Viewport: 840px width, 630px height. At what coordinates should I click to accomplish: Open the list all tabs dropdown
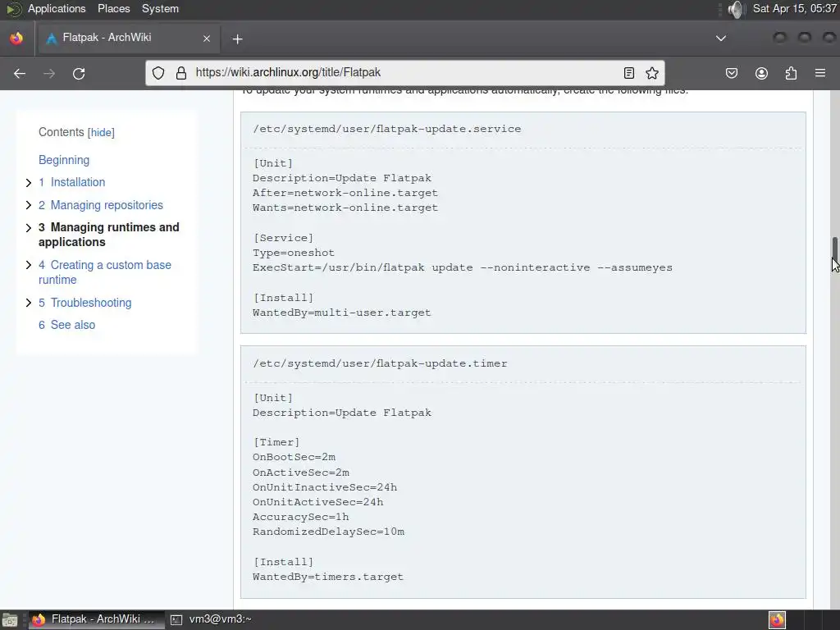[x=721, y=38]
